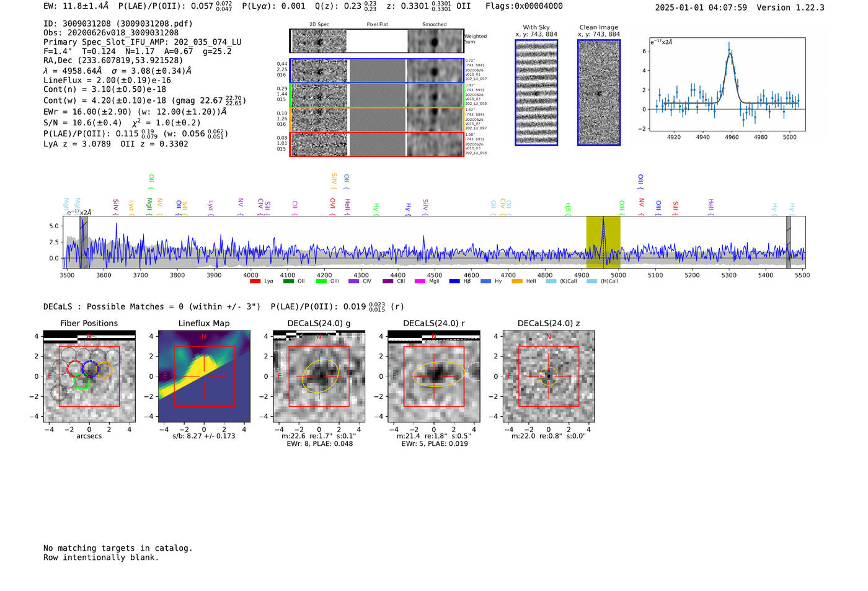
Task: Open the DECaLS r-band cutout
Action: point(434,376)
